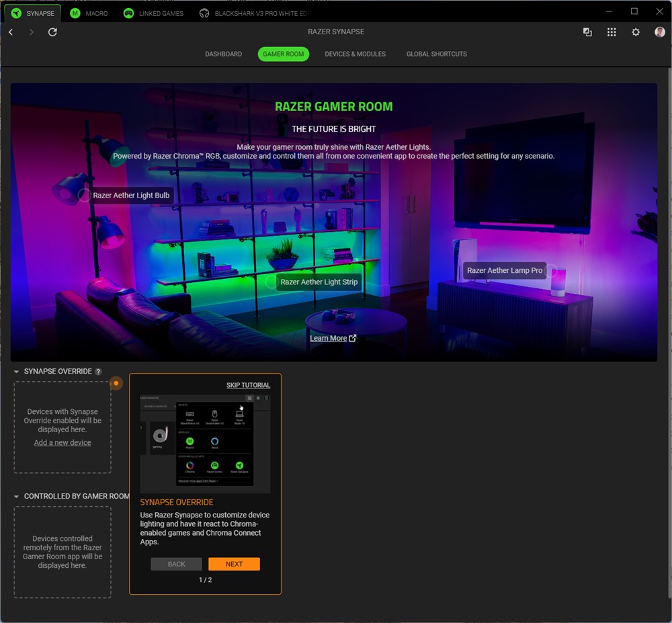Click the orange tutorial indicator dot
Image resolution: width=672 pixels, height=623 pixels.
tap(116, 383)
